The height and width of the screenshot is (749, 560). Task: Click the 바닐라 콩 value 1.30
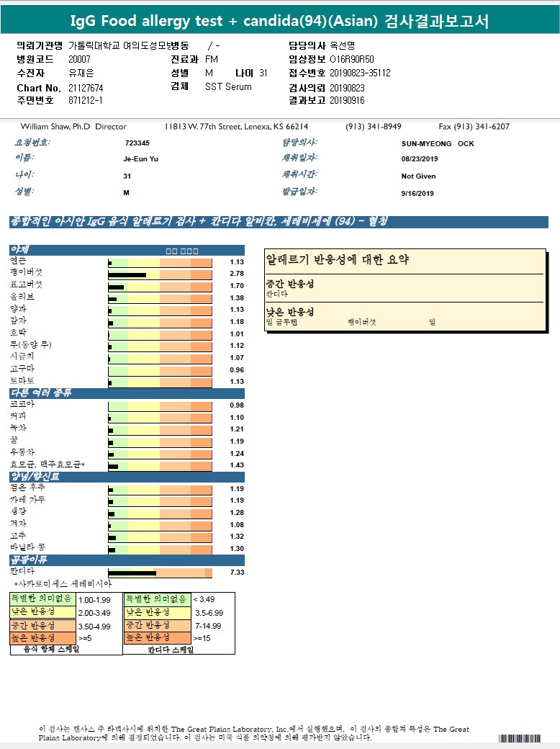tap(237, 548)
